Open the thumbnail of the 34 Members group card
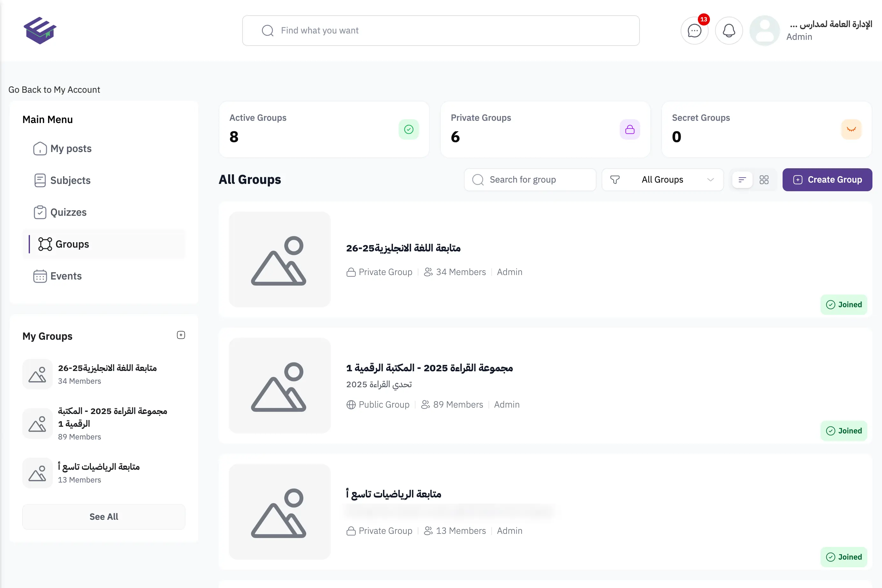882x588 pixels. tap(280, 259)
